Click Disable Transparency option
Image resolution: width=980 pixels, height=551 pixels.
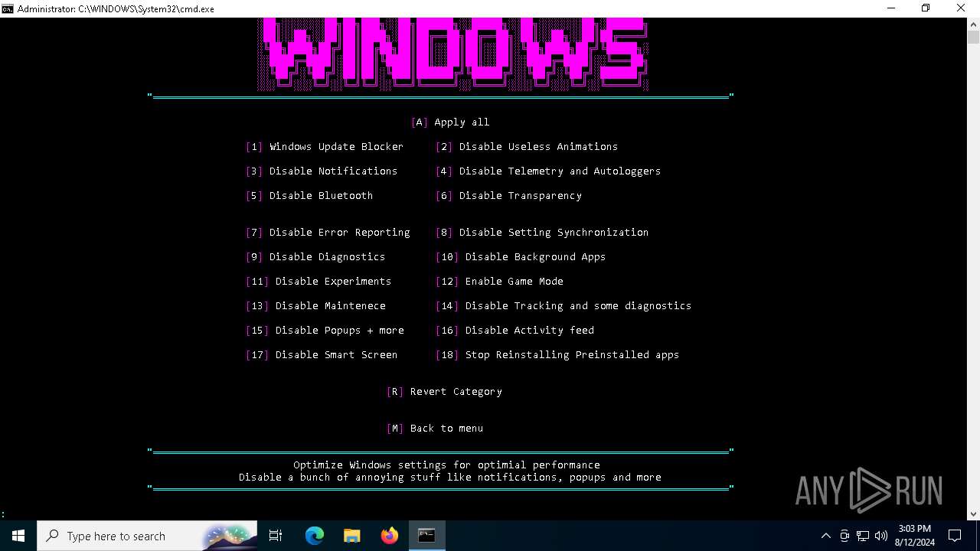click(508, 195)
